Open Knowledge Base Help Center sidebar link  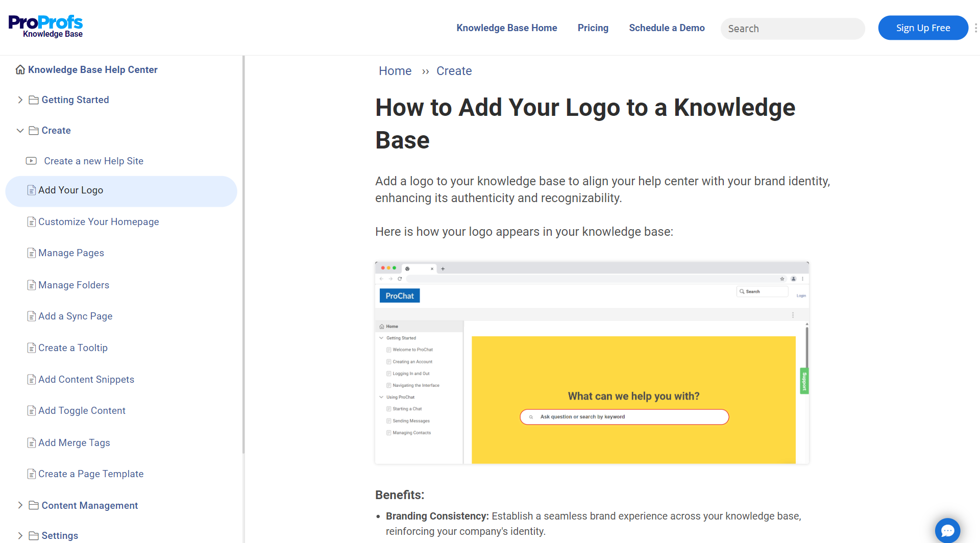click(93, 69)
